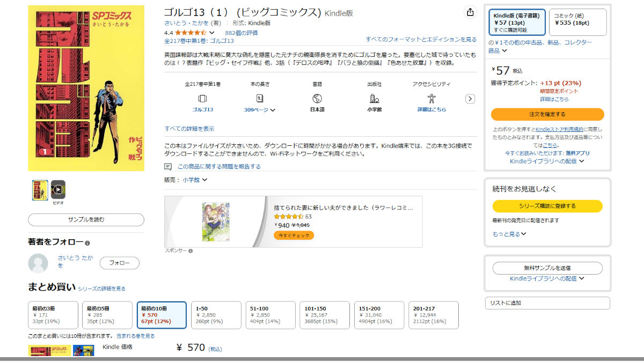Image resolution: width=644 pixels, height=362 pixels.
Task: Follow the author with フォロー button
Action: pyautogui.click(x=120, y=263)
